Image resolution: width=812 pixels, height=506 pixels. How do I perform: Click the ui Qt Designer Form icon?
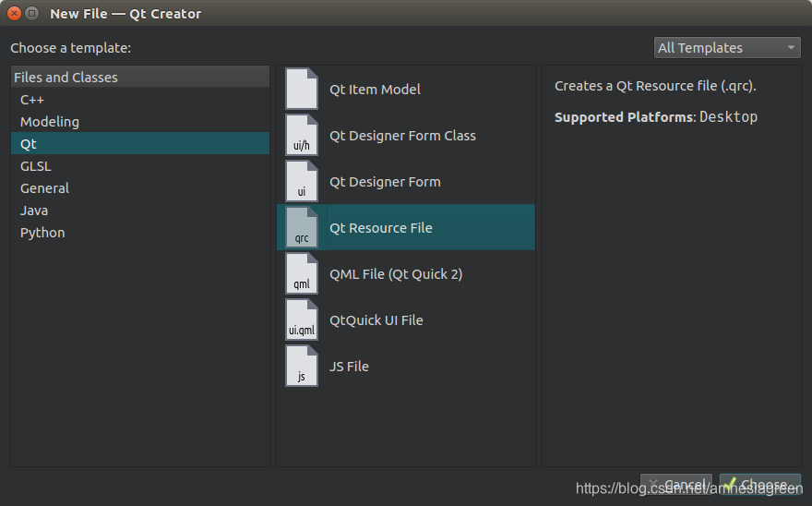click(x=302, y=182)
